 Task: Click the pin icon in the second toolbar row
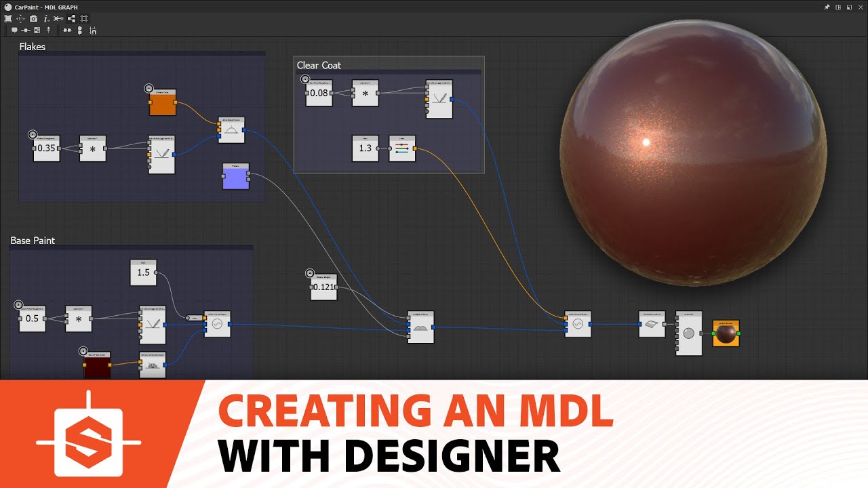point(48,30)
